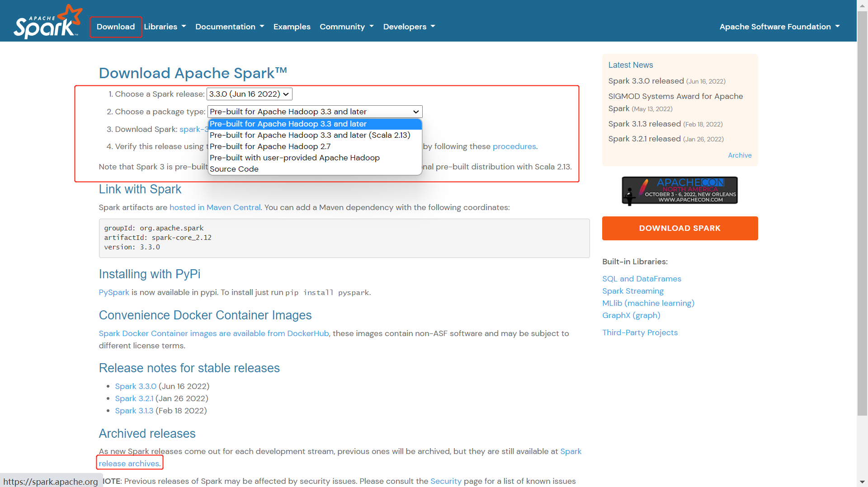Open SIGMOD Systems Award news item
The image size is (868, 487).
click(675, 102)
